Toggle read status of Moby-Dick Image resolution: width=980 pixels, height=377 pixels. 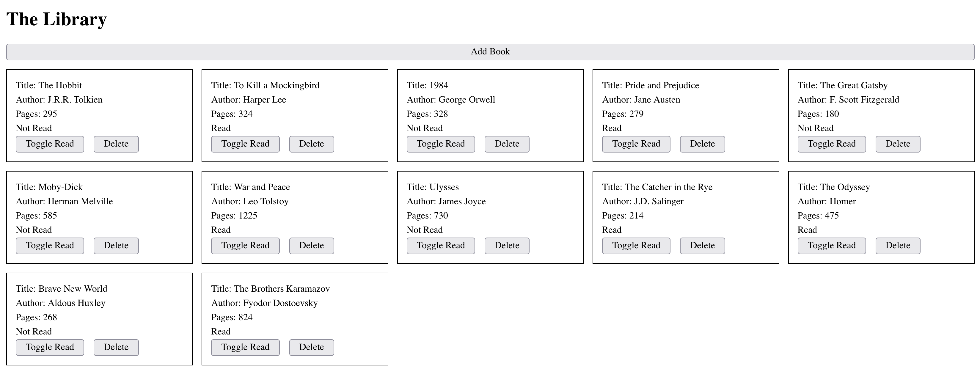pyautogui.click(x=50, y=246)
